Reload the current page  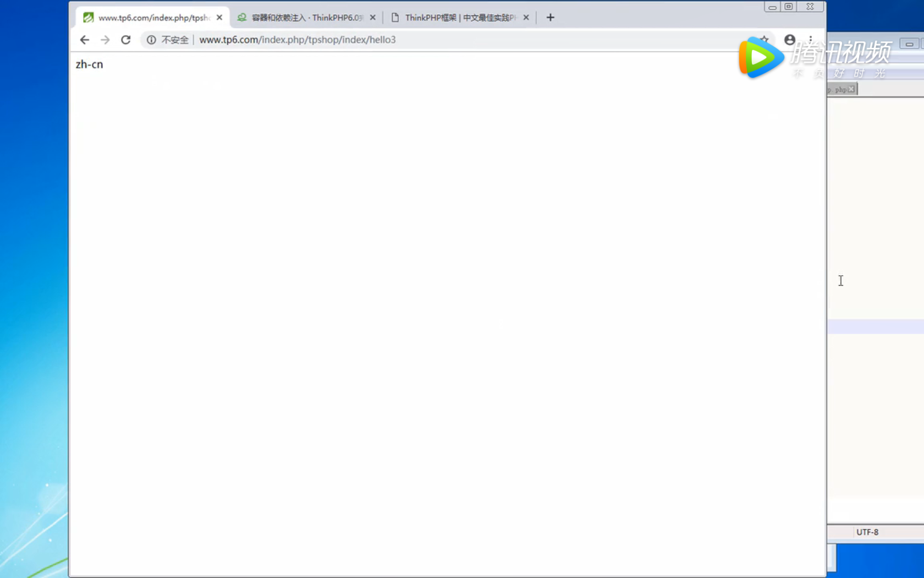coord(126,40)
